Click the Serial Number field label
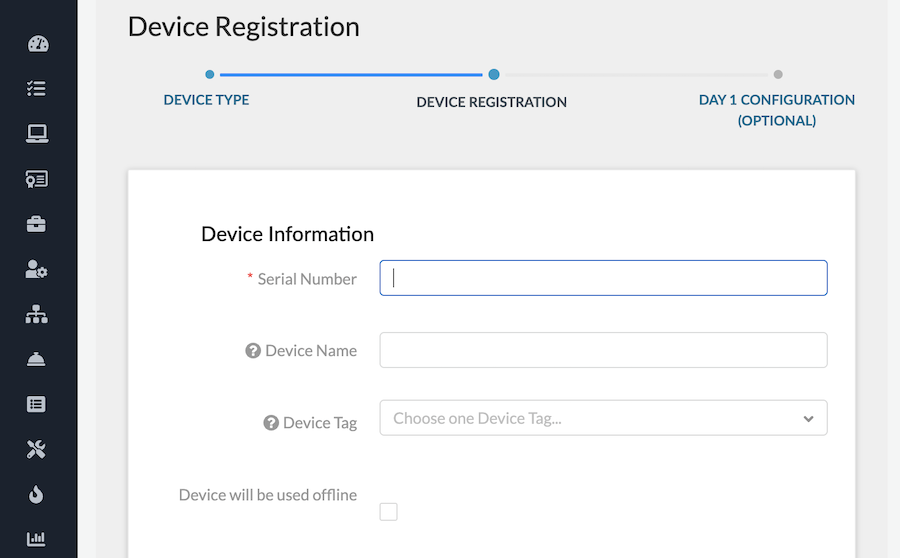The image size is (900, 558). (x=307, y=279)
